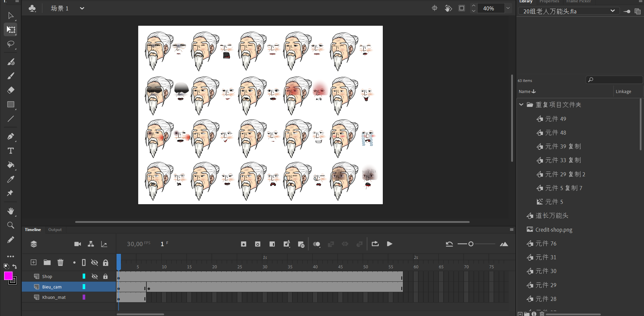Delete layer using the trash icon
This screenshot has width=644, height=316.
pyautogui.click(x=60, y=263)
